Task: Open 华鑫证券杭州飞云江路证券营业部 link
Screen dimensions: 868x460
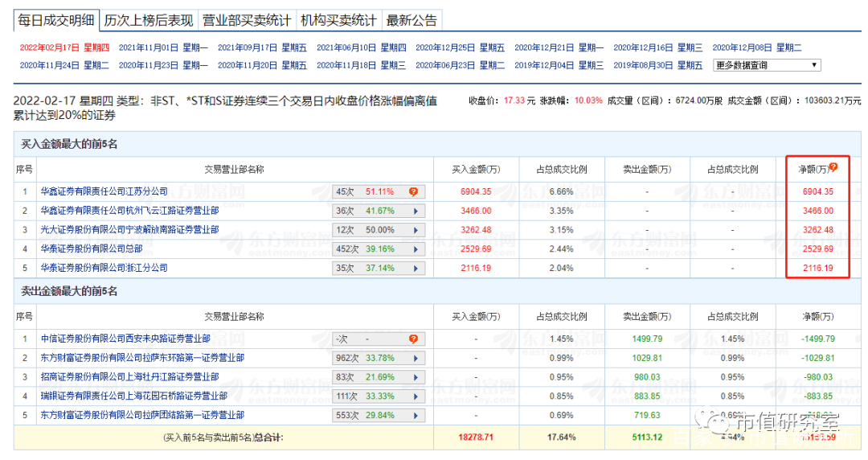Action: (129, 211)
